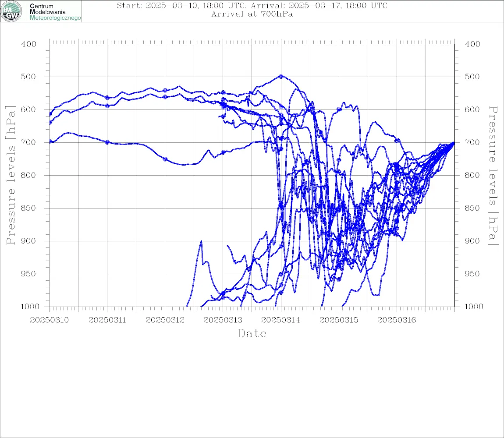Click the left axis 700 label
Viewport: 504px width, 438px height.
tap(28, 142)
